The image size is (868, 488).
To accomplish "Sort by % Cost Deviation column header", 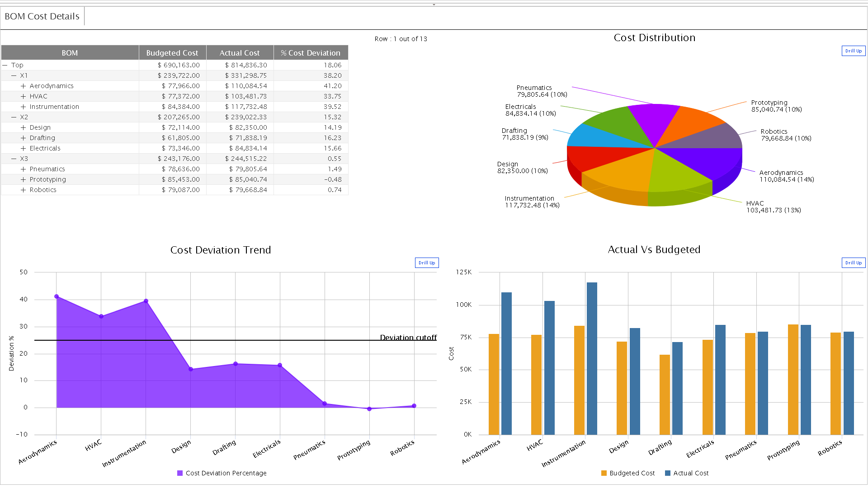I will (x=311, y=53).
